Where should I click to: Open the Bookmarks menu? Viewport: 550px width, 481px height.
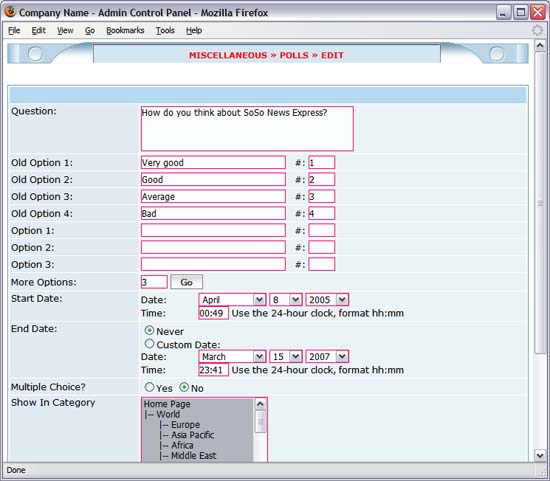coord(125,31)
